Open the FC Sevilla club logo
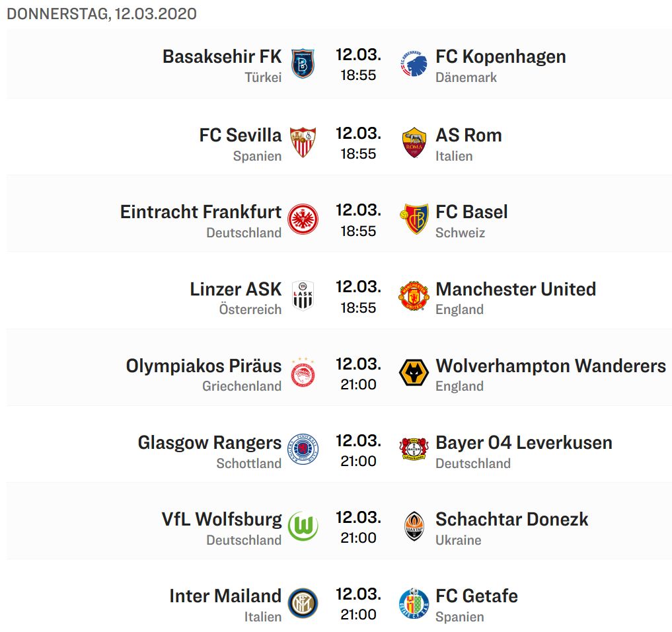The width and height of the screenshot is (672, 632). (x=303, y=142)
